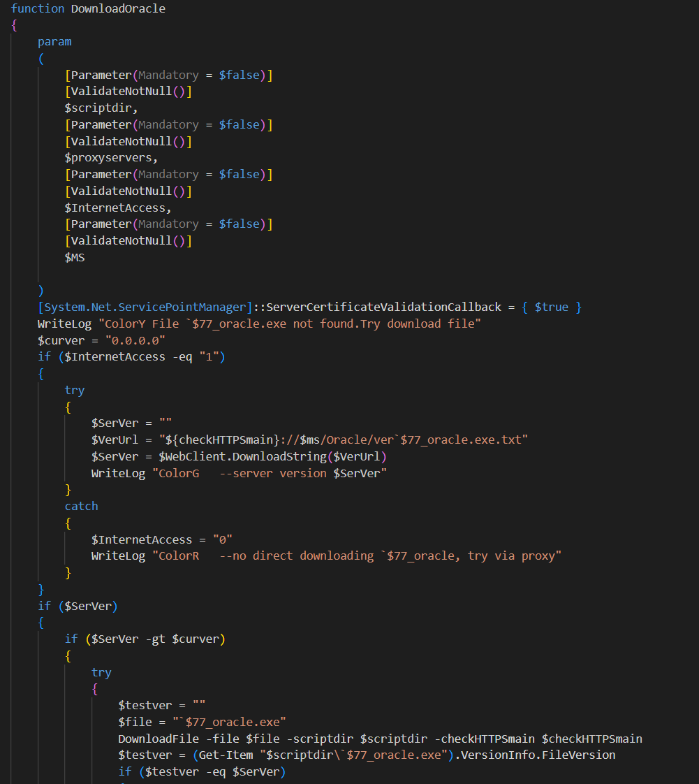Click the DownloadOracle function name
The image size is (699, 784).
(x=119, y=8)
